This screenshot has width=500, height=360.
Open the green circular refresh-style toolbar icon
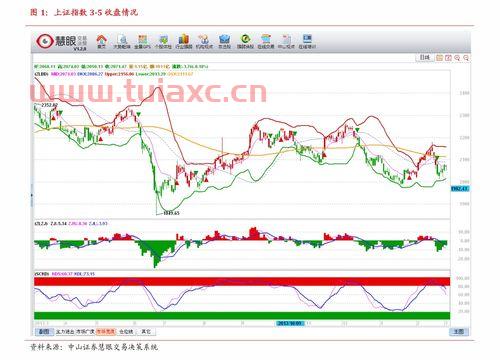click(x=245, y=42)
